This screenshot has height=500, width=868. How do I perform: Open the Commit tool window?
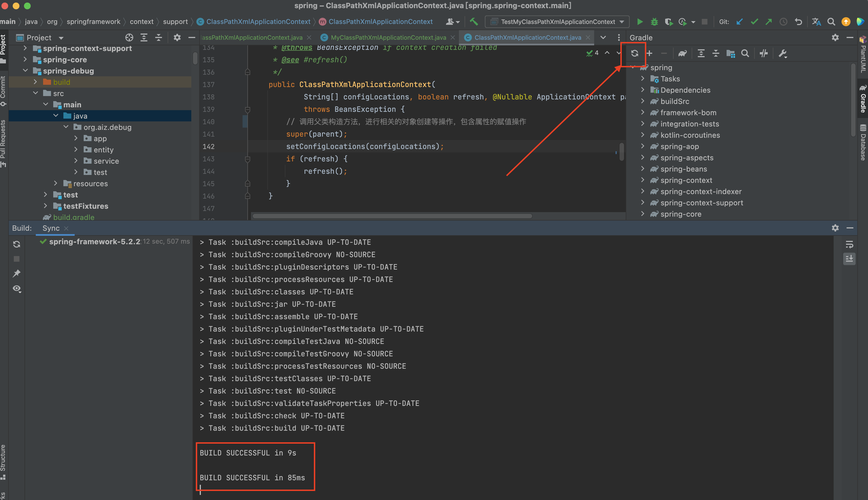pos(3,91)
